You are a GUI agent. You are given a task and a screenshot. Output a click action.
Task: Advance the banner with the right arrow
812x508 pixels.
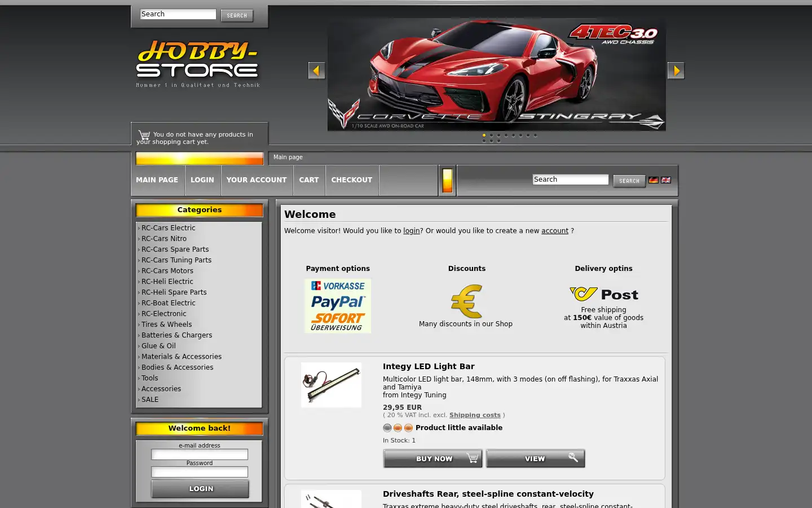click(676, 71)
